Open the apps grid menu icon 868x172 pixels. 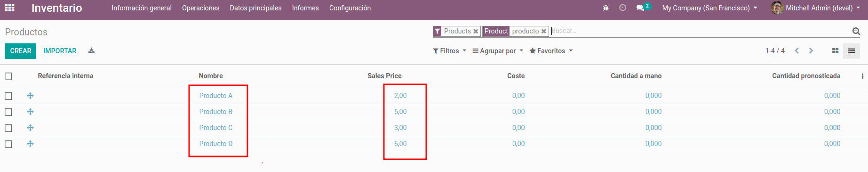(9, 8)
